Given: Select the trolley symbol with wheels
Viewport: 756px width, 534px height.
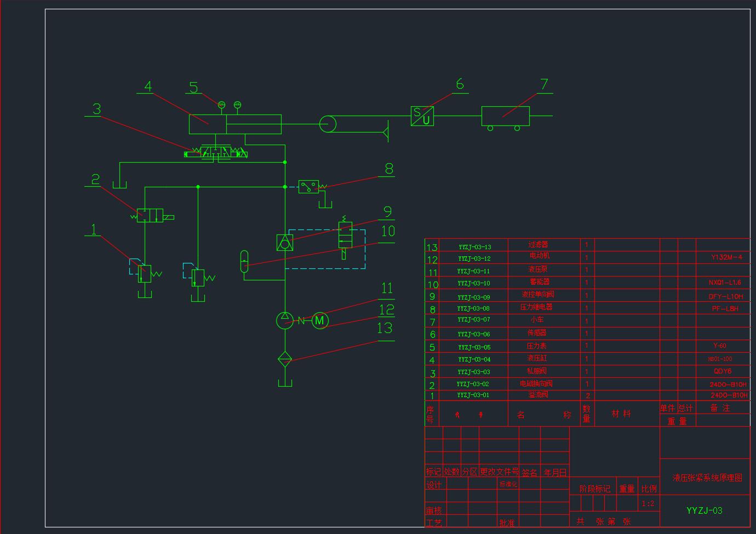Looking at the screenshot, I should coord(505,119).
